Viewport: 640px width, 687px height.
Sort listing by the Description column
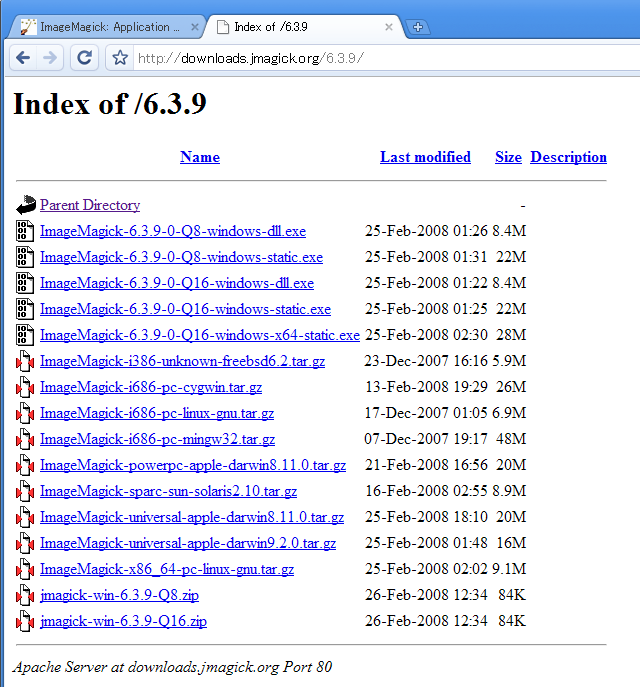click(x=568, y=157)
